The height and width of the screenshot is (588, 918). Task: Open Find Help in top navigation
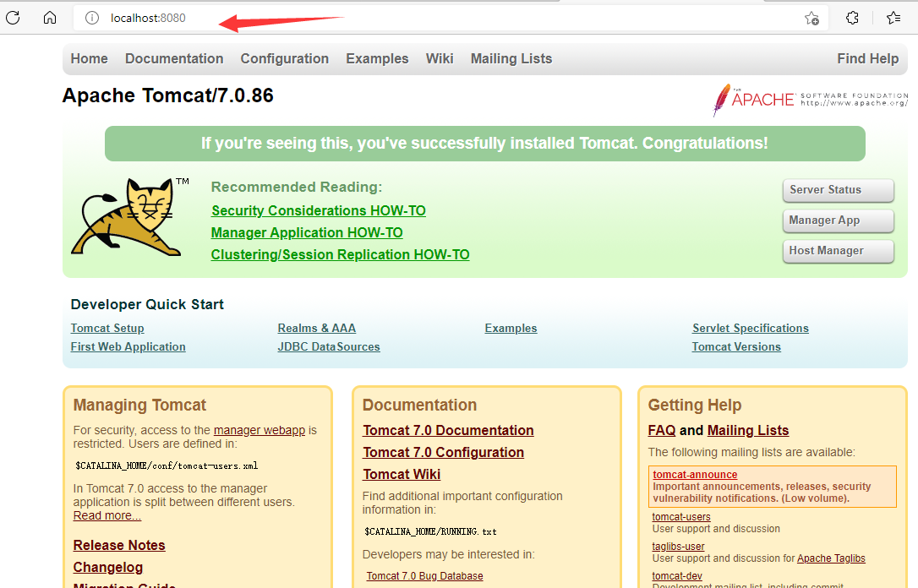(867, 58)
